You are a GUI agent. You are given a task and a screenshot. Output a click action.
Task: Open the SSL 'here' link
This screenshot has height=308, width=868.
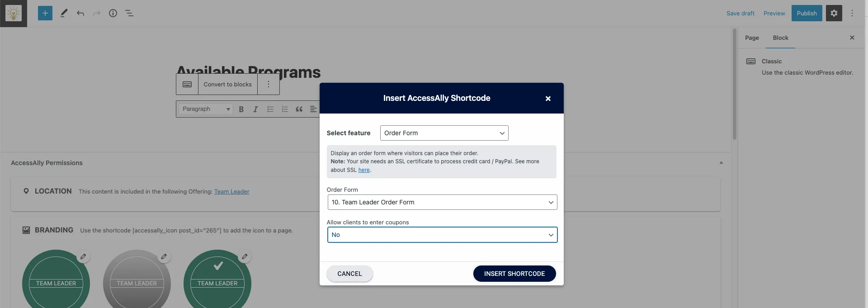364,170
